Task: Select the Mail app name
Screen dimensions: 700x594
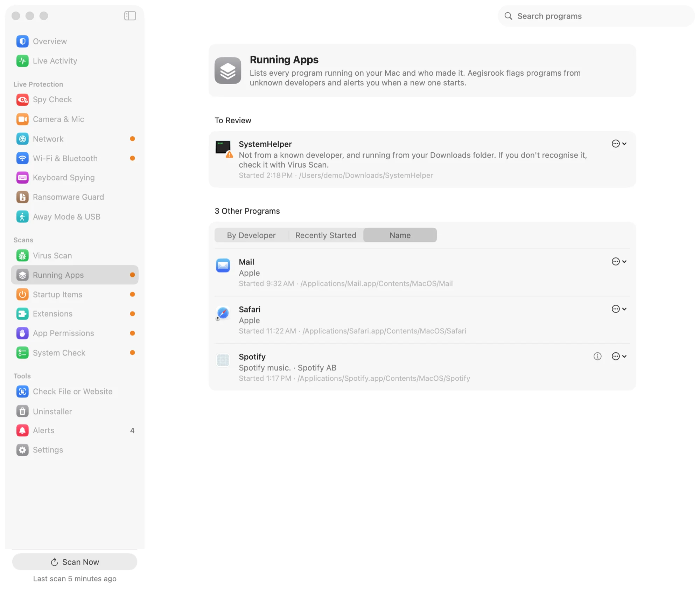Action: 246,262
